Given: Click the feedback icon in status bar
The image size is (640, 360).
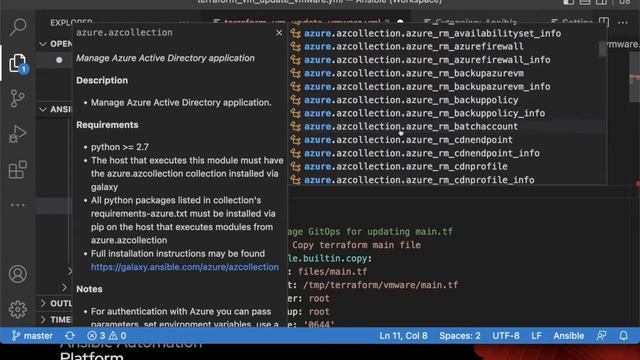Looking at the screenshot, I should [x=601, y=336].
